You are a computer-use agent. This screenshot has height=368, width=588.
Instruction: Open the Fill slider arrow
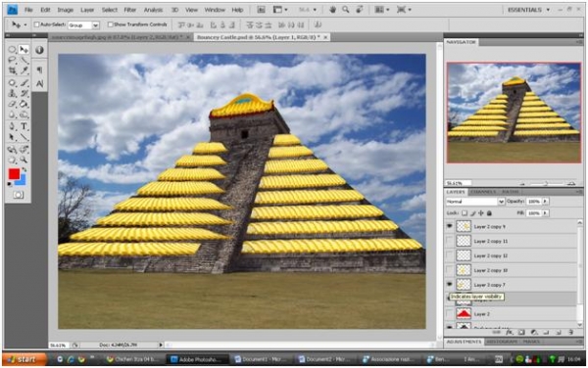point(545,213)
